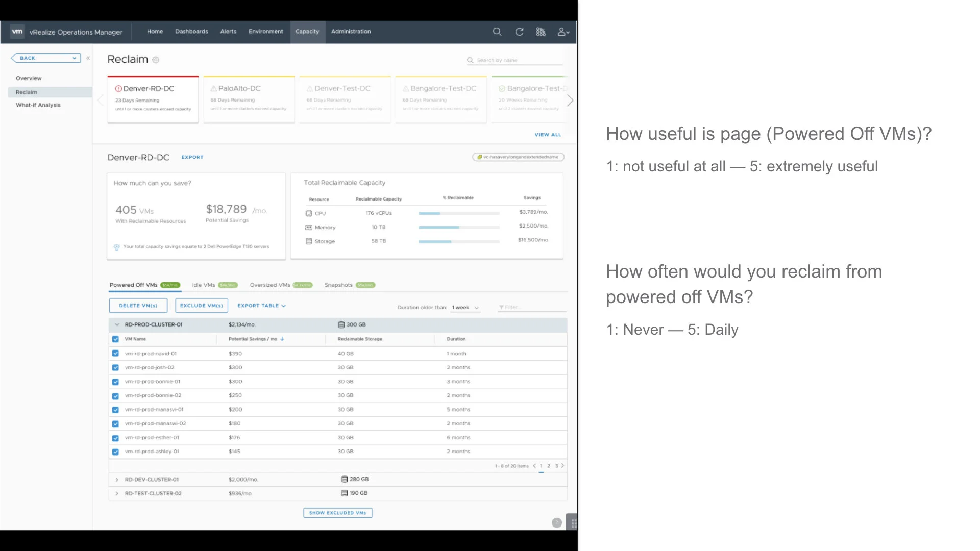Click the settings gear next to Reclaim
Screen dimensions: 980x551
click(156, 60)
